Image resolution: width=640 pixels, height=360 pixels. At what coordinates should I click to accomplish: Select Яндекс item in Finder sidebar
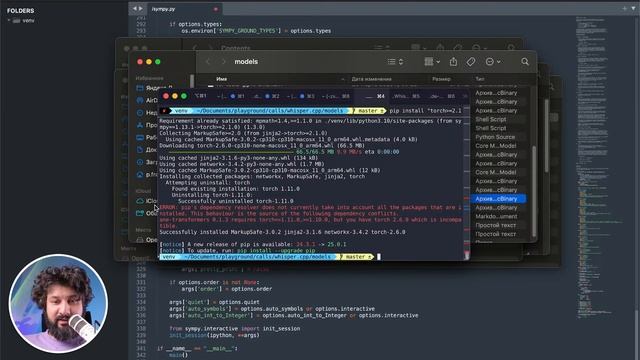pyautogui.click(x=154, y=88)
